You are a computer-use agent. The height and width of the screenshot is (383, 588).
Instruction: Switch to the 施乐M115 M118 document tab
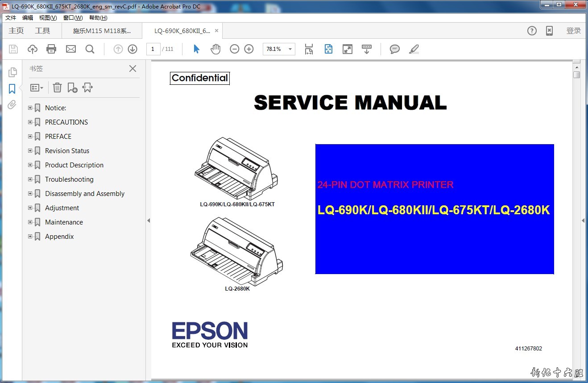102,31
